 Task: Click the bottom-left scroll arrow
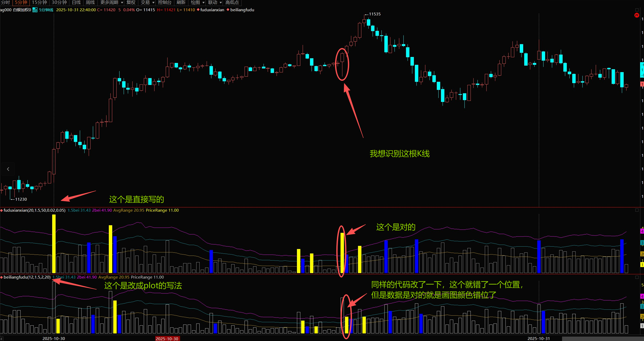[x=2, y=339]
